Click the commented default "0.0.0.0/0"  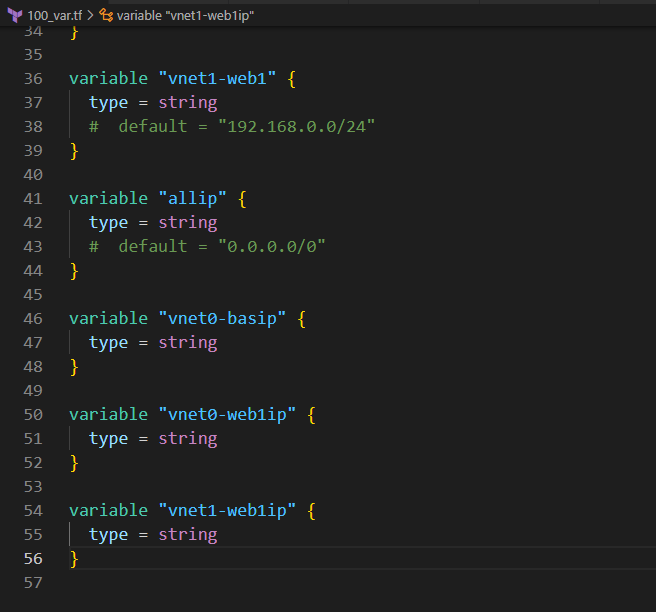coord(272,247)
